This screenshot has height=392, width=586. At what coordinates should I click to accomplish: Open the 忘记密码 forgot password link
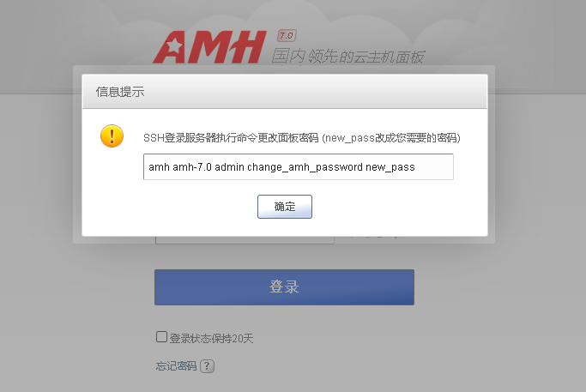[x=176, y=366]
